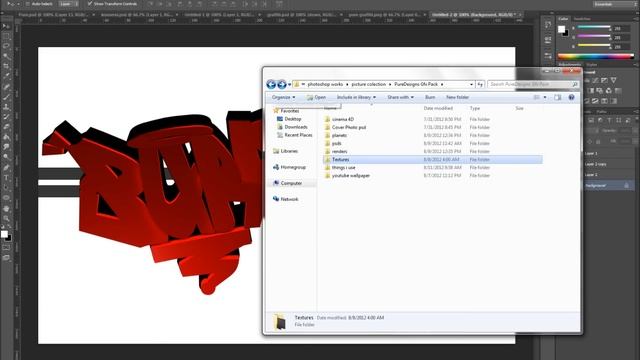Image resolution: width=640 pixels, height=360 pixels.
Task: Select Computer in navigation pane
Action: pos(291,183)
